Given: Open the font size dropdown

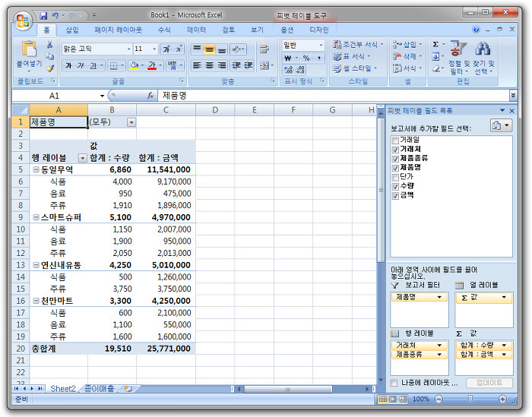Looking at the screenshot, I should tap(154, 49).
